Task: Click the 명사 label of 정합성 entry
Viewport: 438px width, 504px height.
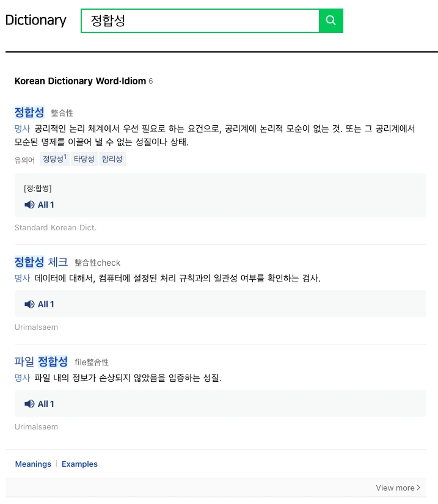Action: point(22,128)
